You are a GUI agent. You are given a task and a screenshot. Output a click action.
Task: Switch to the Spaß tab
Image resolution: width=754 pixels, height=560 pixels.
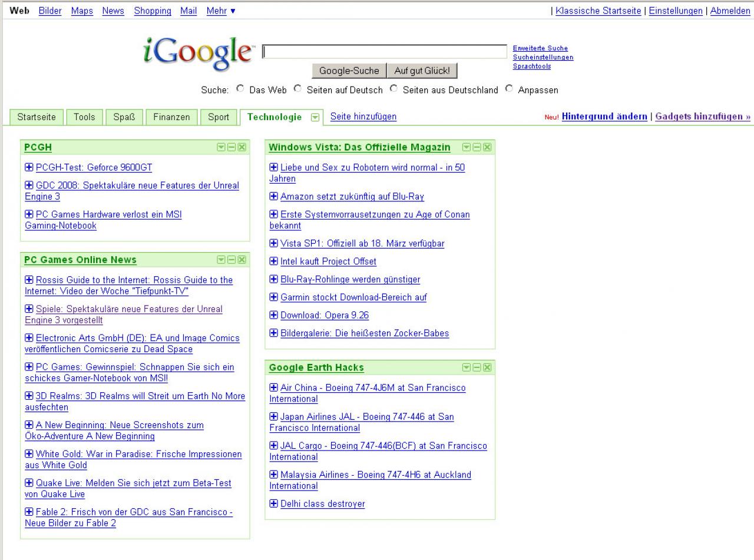tap(124, 117)
